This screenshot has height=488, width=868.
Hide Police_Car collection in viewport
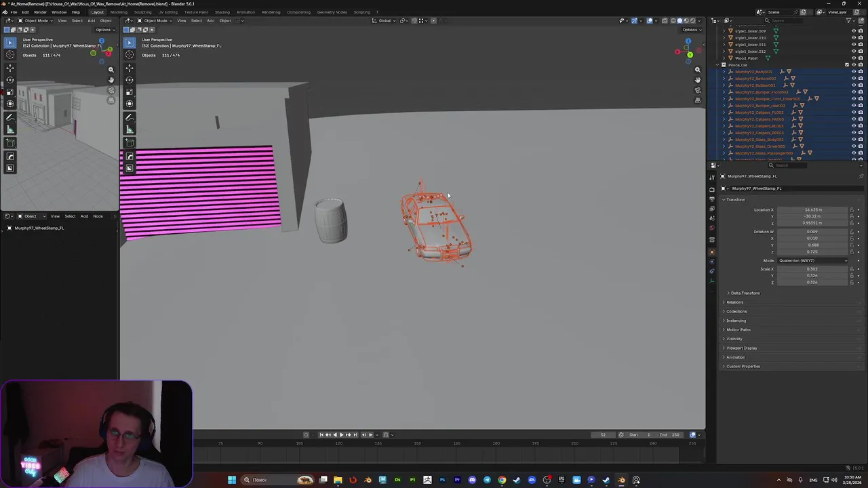(854, 65)
